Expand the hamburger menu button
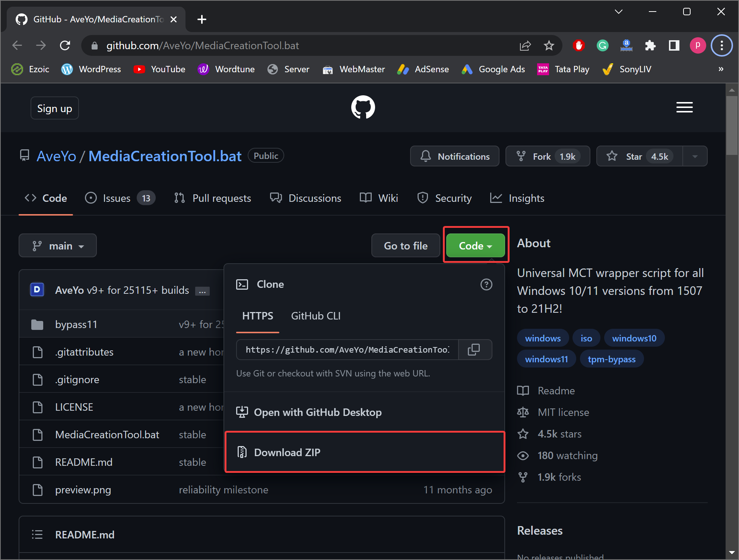The image size is (739, 560). coord(684,108)
